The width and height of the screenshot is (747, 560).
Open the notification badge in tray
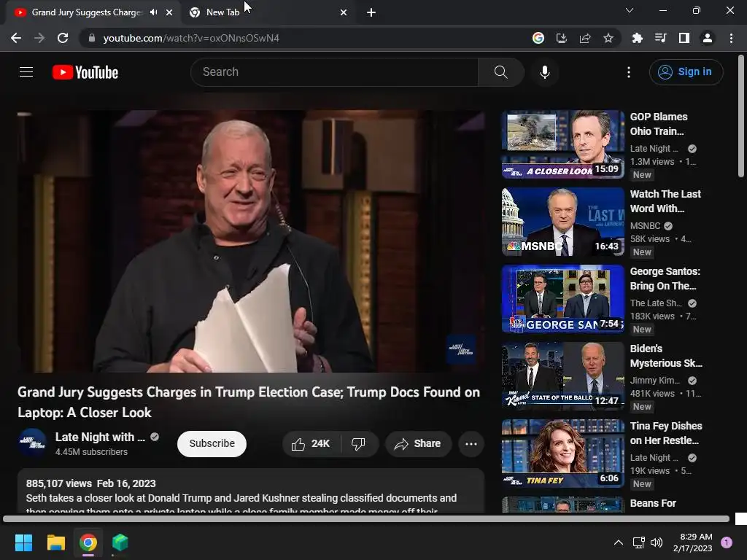click(727, 542)
